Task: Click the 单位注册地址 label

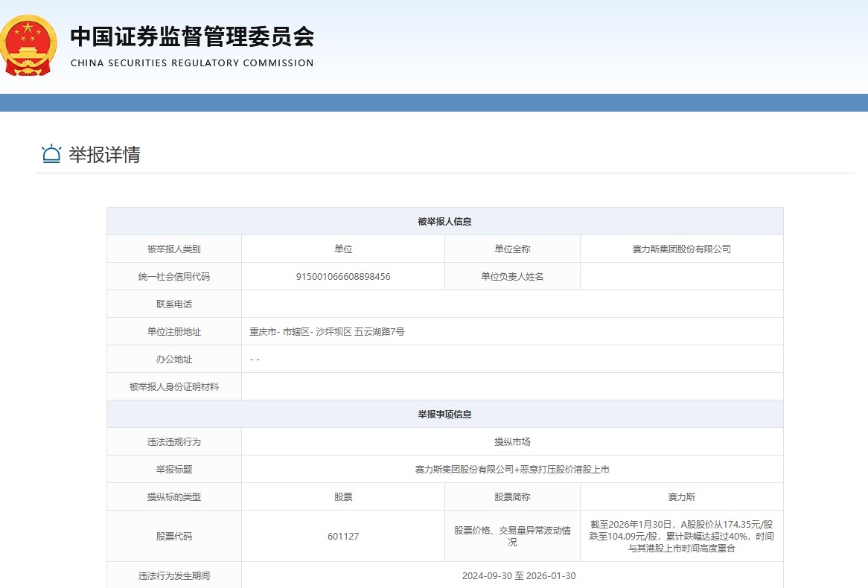Action: (x=173, y=332)
